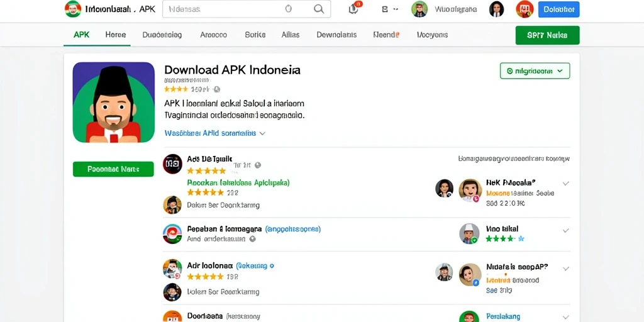Click the blue Dolouher button
This screenshot has width=644, height=322.
(558, 9)
